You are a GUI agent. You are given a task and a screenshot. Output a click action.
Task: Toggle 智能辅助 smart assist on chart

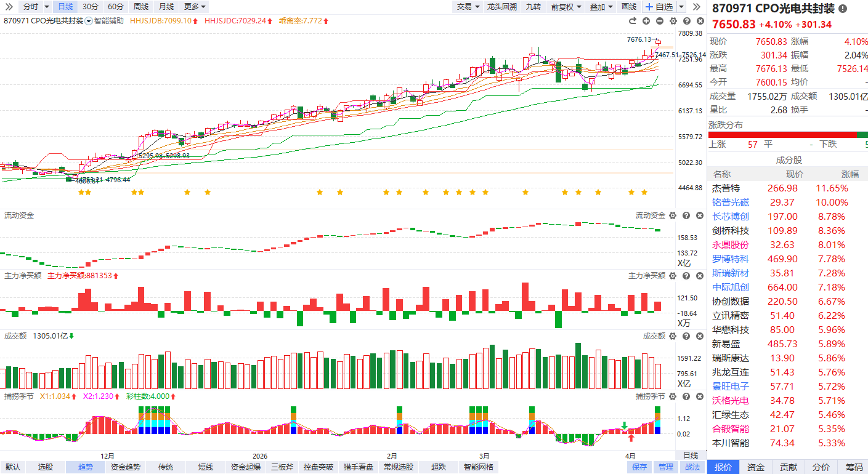(108, 21)
